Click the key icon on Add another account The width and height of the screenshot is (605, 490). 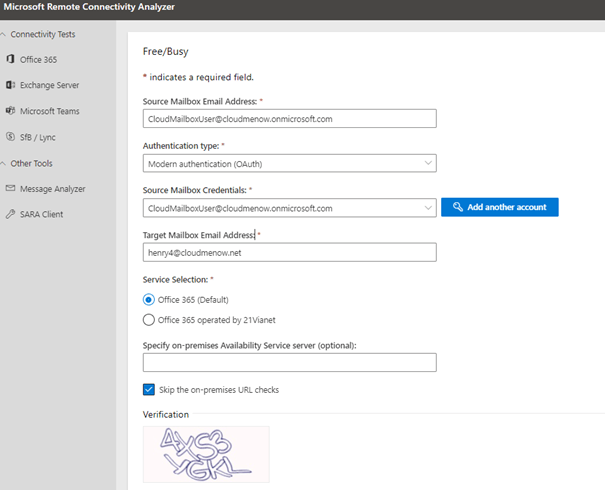pyautogui.click(x=457, y=207)
